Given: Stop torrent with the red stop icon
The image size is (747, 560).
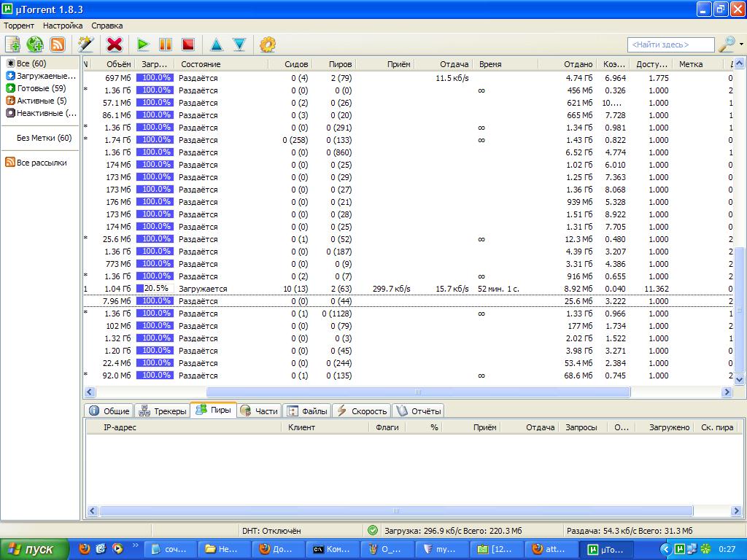Looking at the screenshot, I should coord(188,44).
